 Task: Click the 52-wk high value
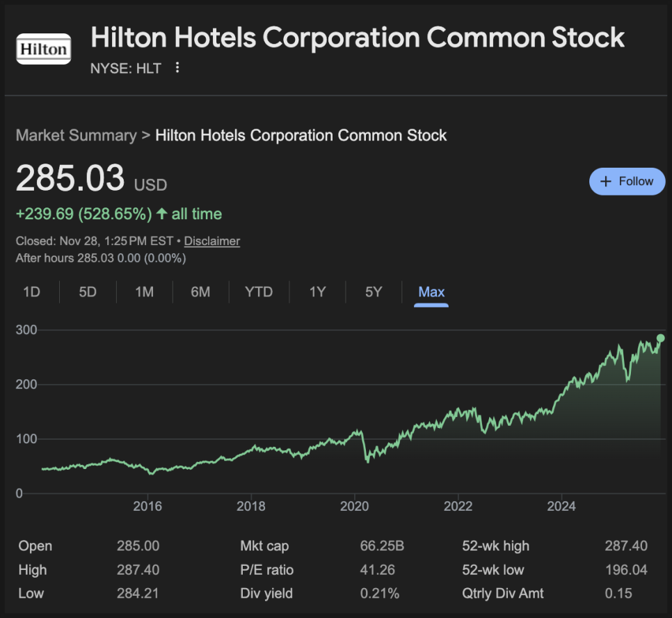coord(626,546)
